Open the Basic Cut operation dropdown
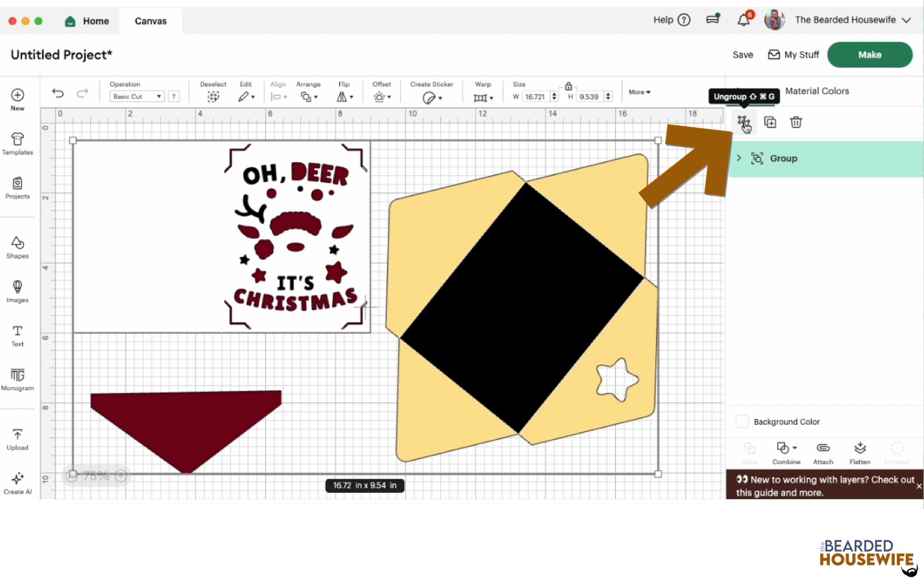Image resolution: width=924 pixels, height=587 pixels. point(136,96)
